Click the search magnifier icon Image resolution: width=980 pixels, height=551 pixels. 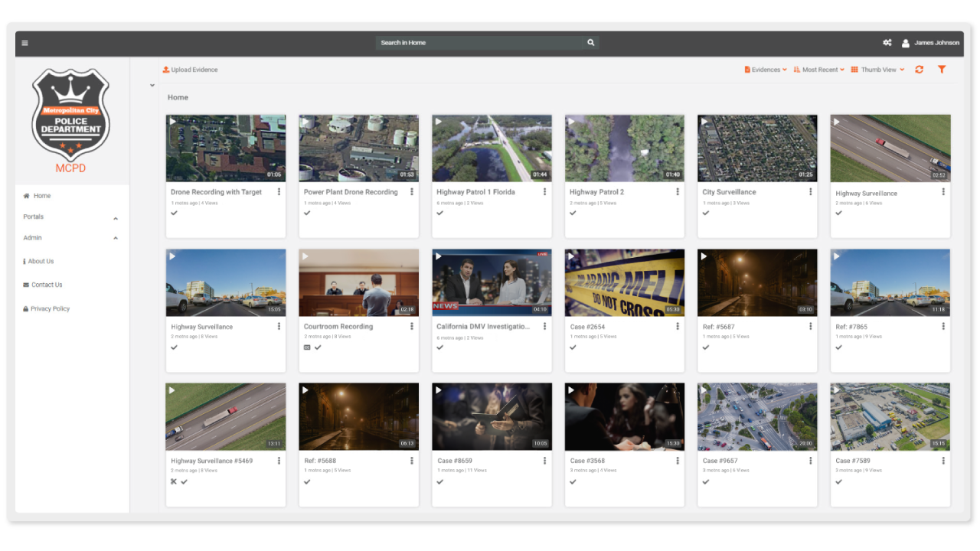pos(590,43)
